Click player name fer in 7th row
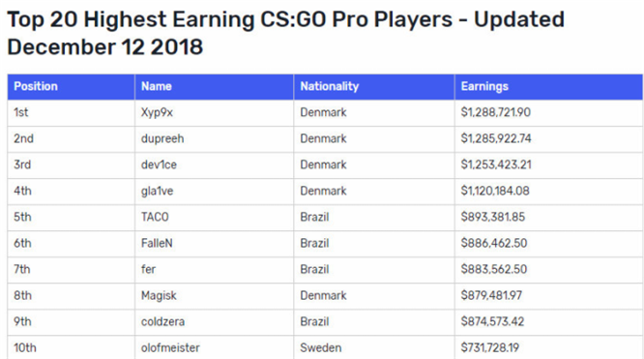This screenshot has width=644, height=359. tap(148, 269)
